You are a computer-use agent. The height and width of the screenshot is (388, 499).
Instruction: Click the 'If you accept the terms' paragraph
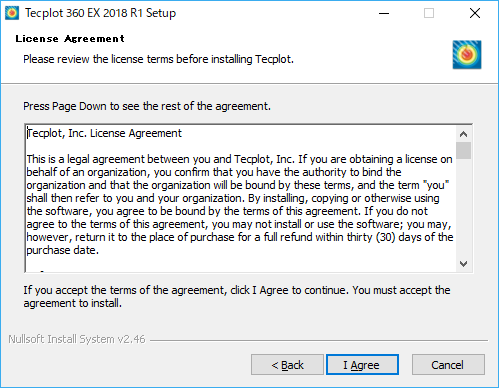(x=237, y=297)
